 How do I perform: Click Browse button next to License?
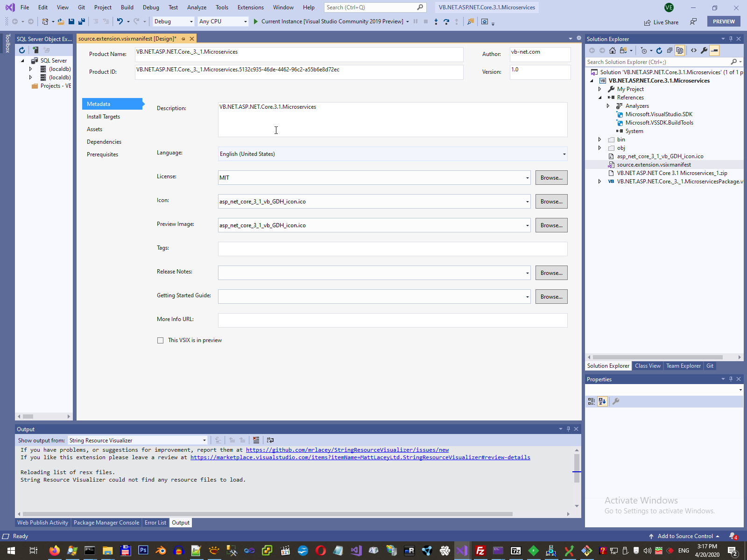(551, 178)
